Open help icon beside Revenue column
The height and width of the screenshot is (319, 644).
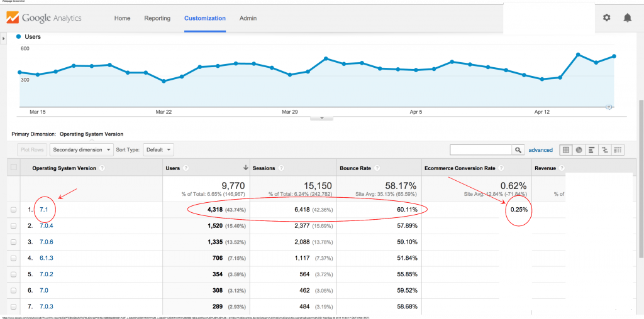pos(562,168)
